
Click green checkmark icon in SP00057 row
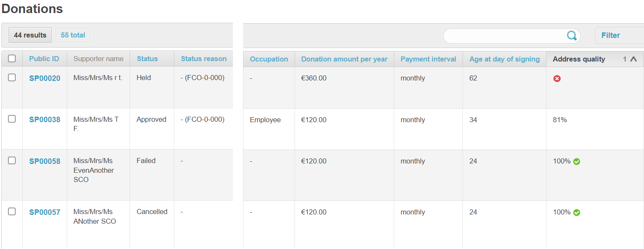576,212
